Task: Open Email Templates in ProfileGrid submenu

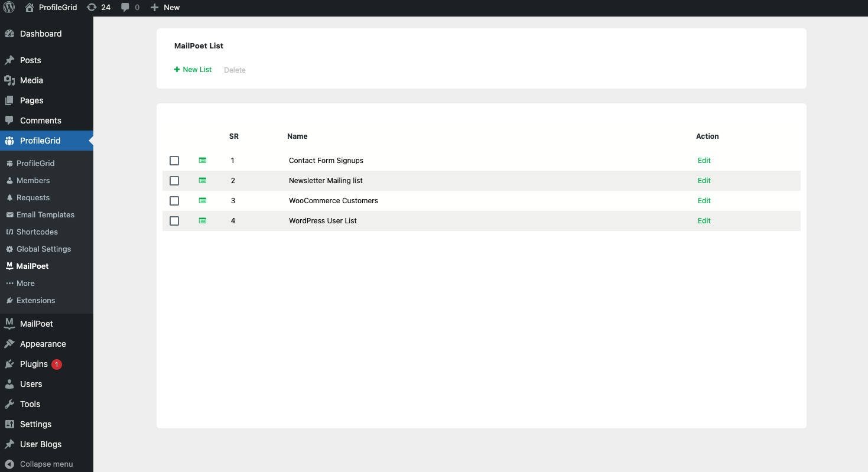Action: click(45, 215)
